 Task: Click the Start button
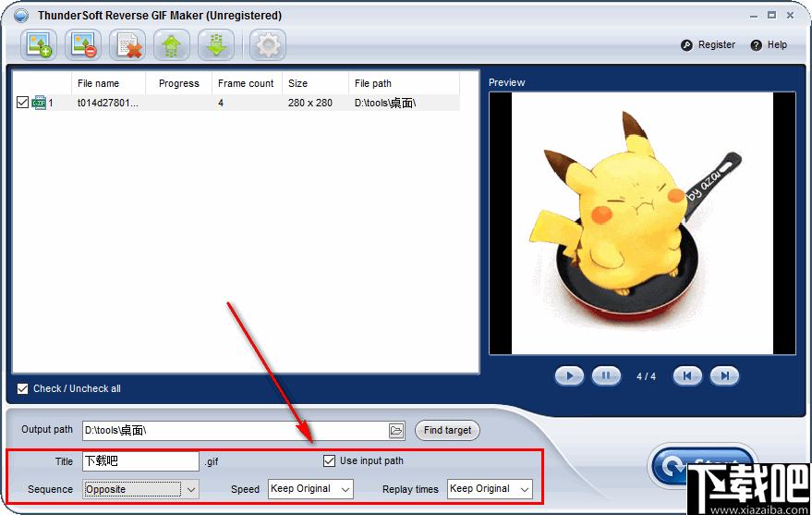[x=704, y=465]
